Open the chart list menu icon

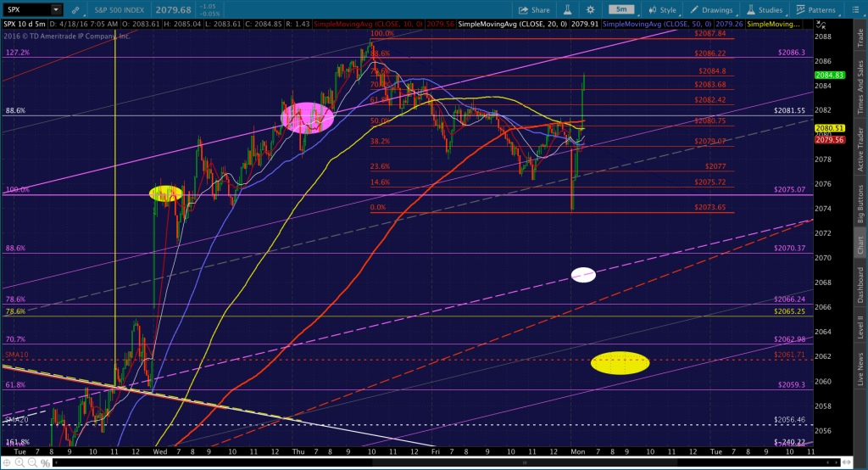pos(855,10)
